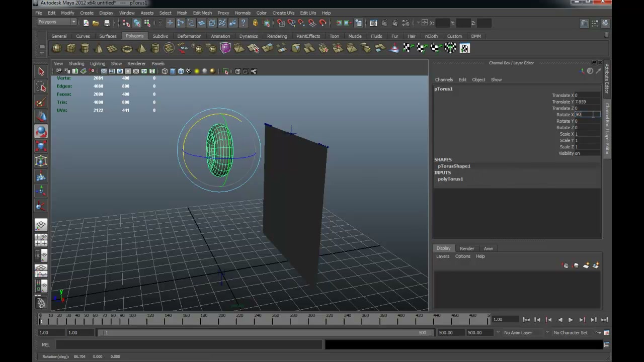
Task: Click the question mark snap help icon
Action: (244, 23)
